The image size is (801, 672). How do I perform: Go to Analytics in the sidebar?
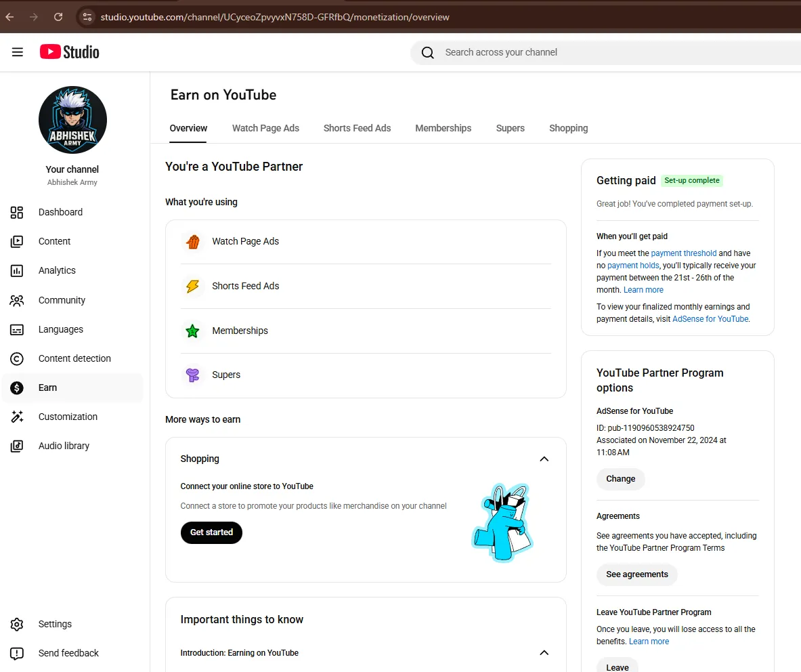pyautogui.click(x=57, y=270)
